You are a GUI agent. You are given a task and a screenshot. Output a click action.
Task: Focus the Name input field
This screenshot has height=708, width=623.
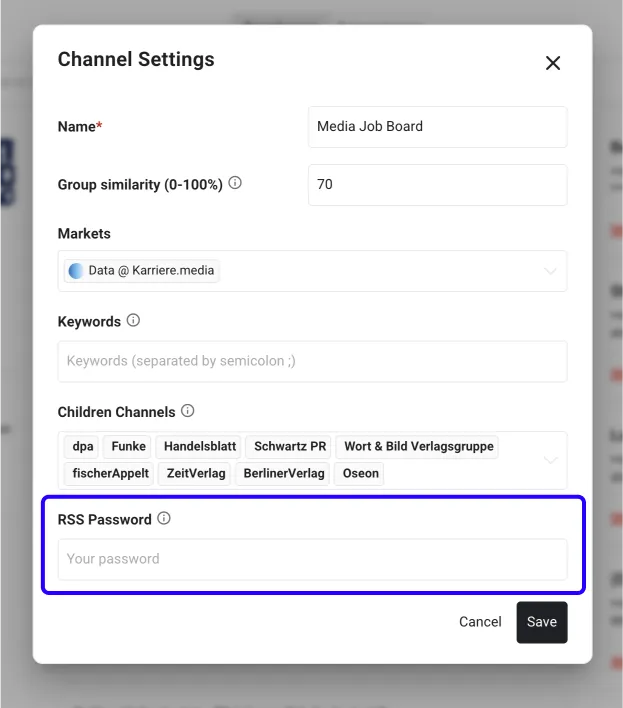(437, 127)
